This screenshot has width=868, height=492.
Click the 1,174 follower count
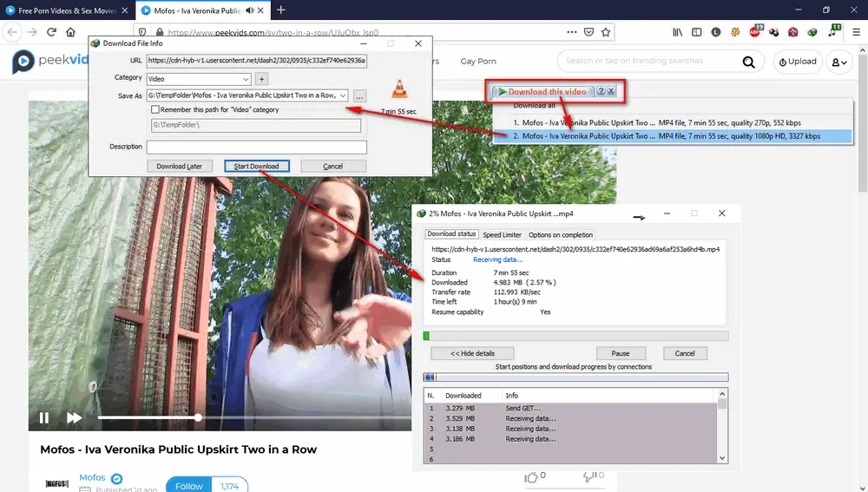(x=229, y=486)
